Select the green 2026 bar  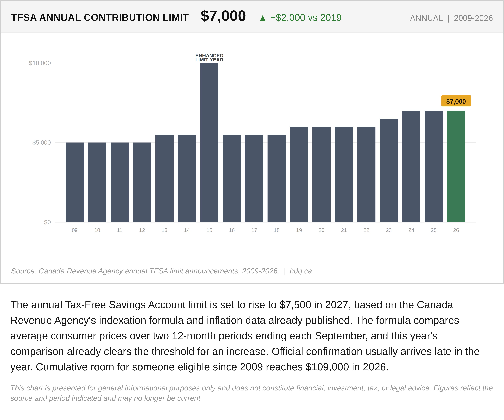point(456,166)
